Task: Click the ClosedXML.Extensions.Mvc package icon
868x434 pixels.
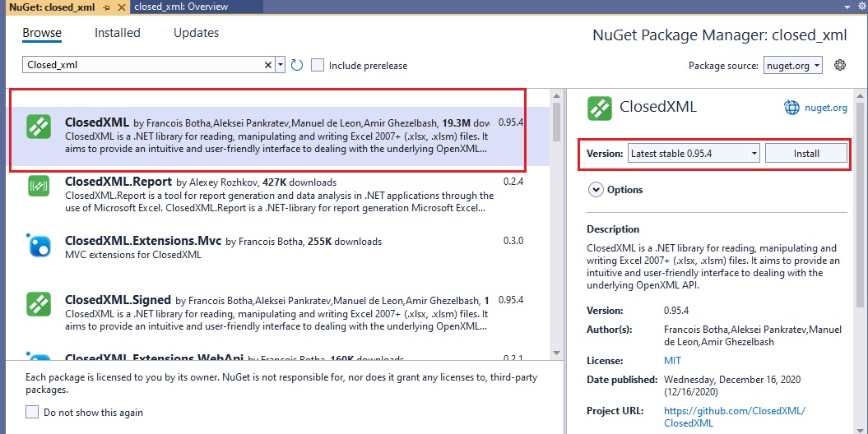Action: [x=39, y=246]
